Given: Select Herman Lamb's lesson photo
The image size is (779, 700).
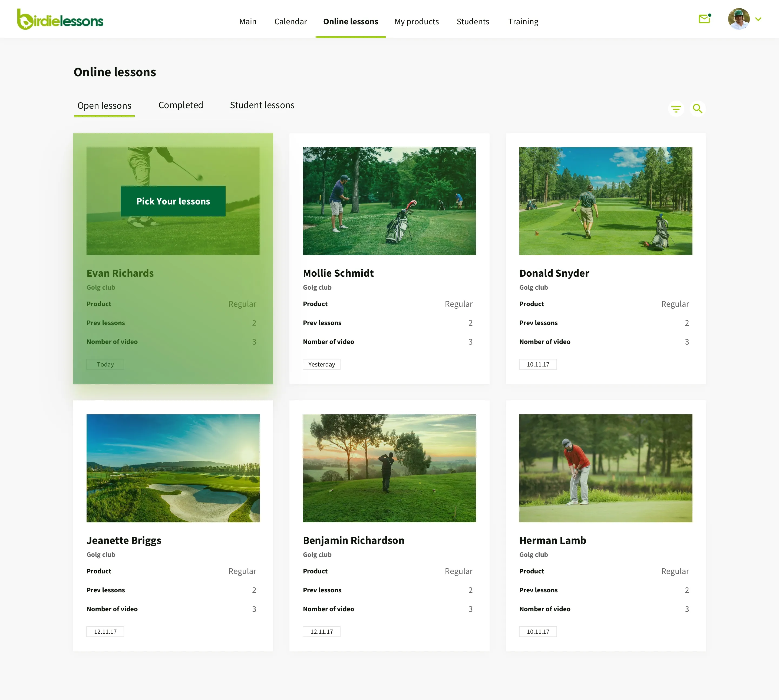Looking at the screenshot, I should pos(605,468).
